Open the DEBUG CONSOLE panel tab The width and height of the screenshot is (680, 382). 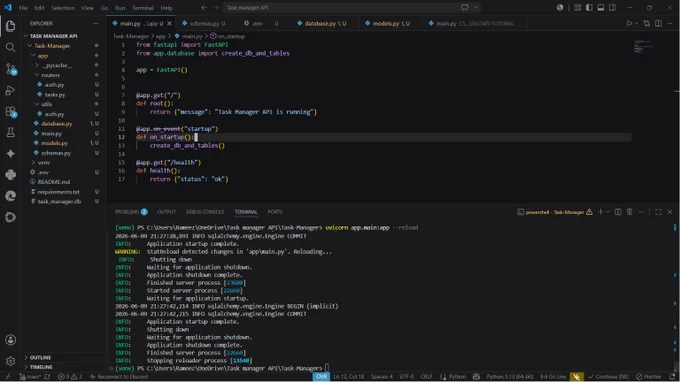[205, 212]
